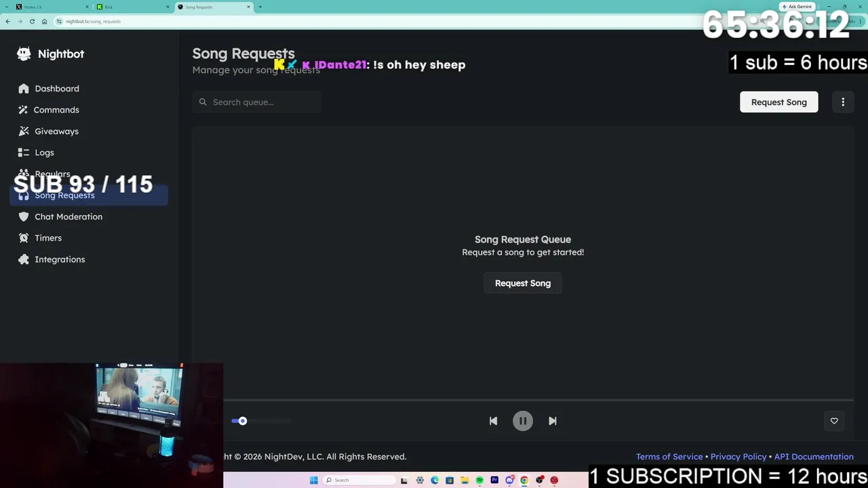The width and height of the screenshot is (868, 488).
Task: Click the nightbot.tv address bar URL
Action: click(94, 22)
